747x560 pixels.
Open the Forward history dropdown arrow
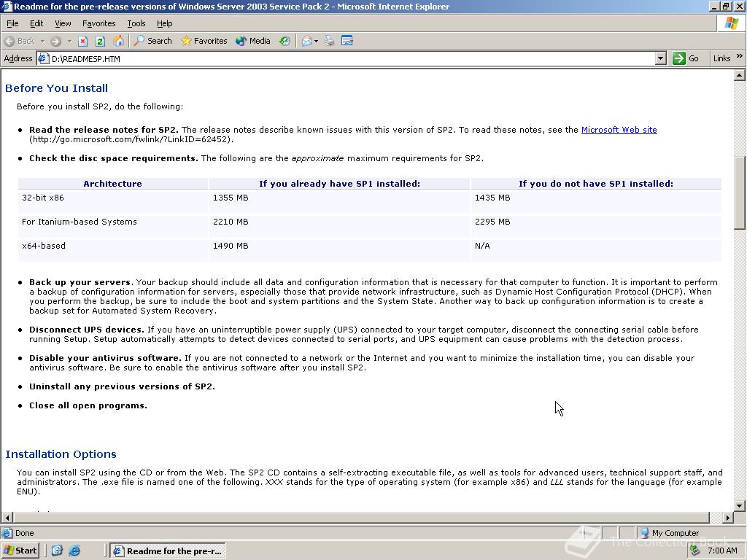click(69, 41)
